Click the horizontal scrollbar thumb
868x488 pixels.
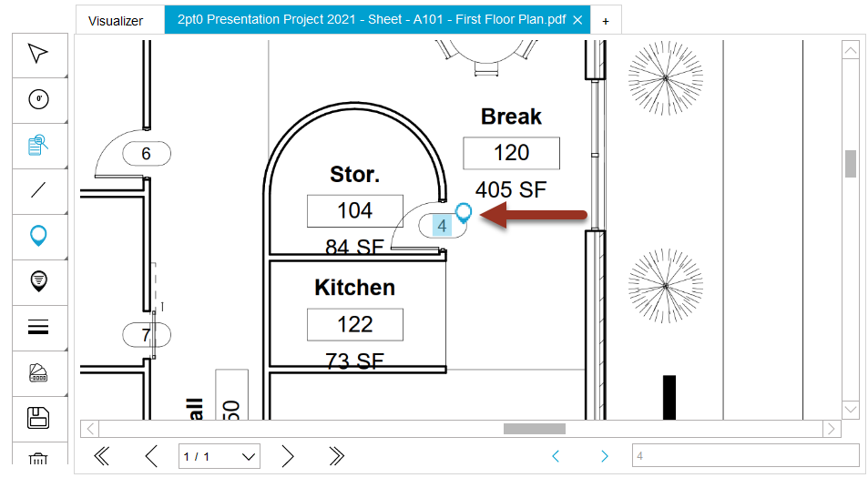[x=535, y=429]
